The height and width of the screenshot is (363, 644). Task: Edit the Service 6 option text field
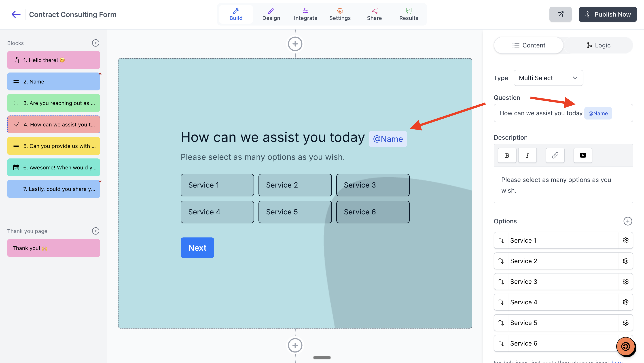click(x=563, y=343)
